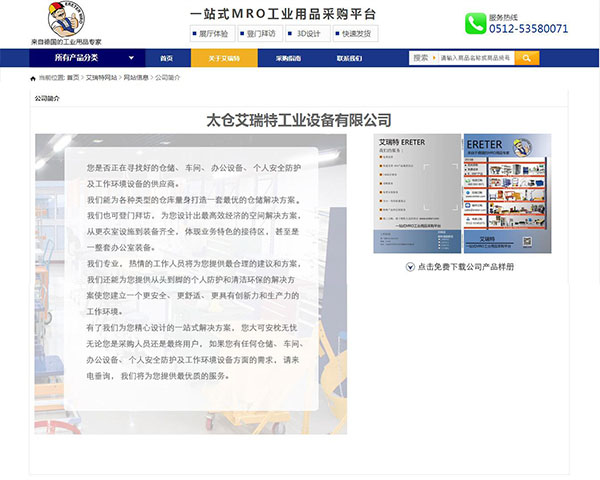
Task: Click 展厅体验 feature link
Action: [215, 33]
